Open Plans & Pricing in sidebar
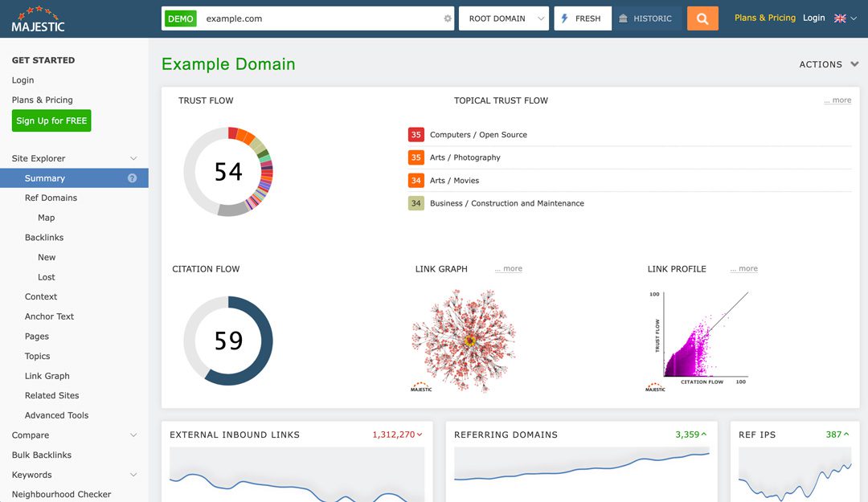868x502 pixels. click(x=42, y=100)
